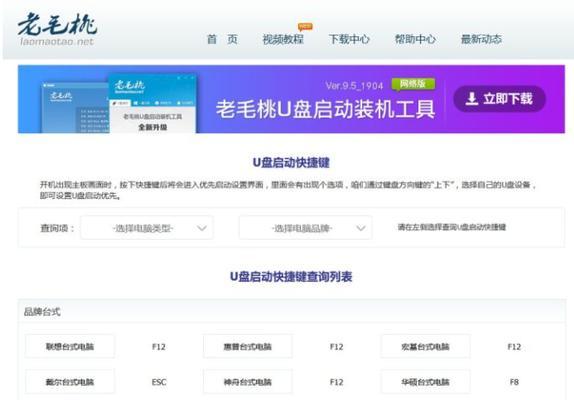Click the download arrow icon in 立即下载

pos(472,98)
